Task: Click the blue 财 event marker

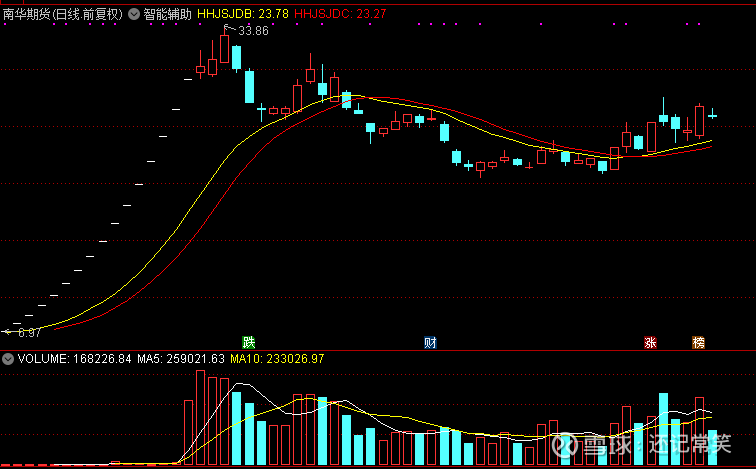Action: click(x=430, y=342)
